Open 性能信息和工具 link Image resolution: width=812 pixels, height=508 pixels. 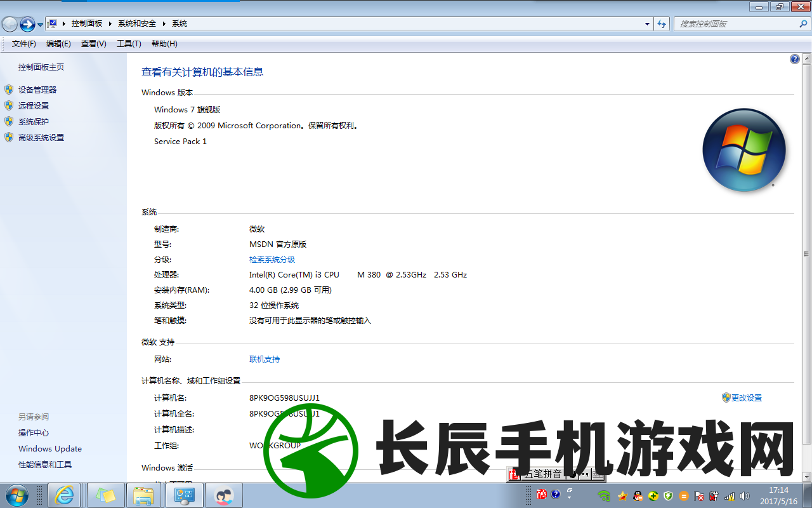[45, 465]
